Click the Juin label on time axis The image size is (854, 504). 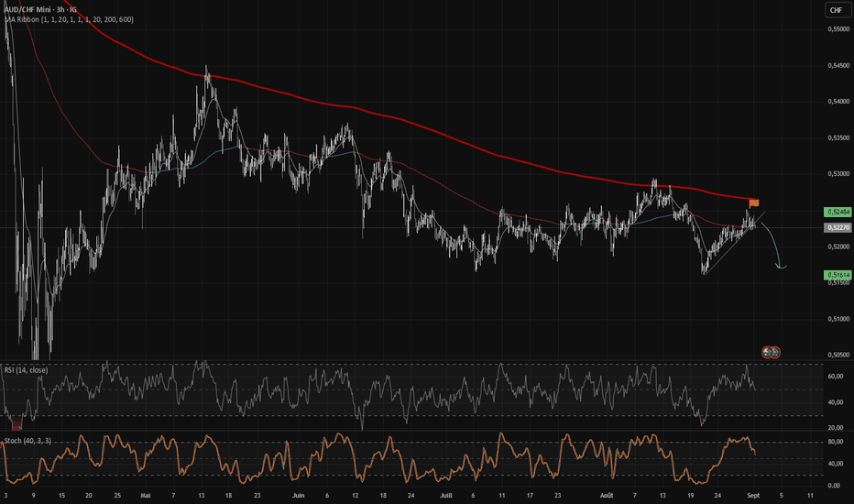tap(298, 495)
